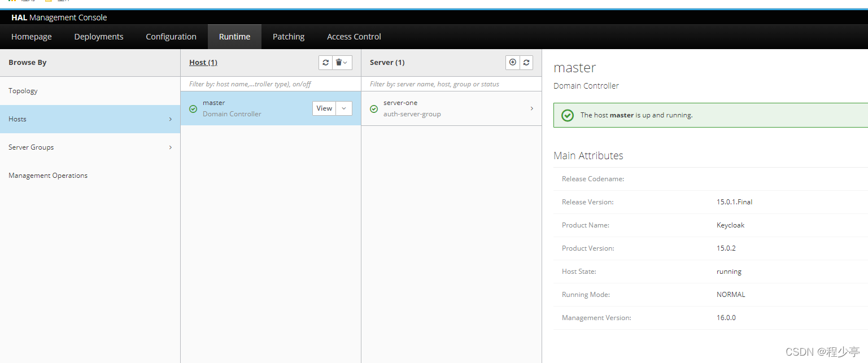This screenshot has width=868, height=363.
Task: Click Server (1) column header
Action: coord(387,63)
